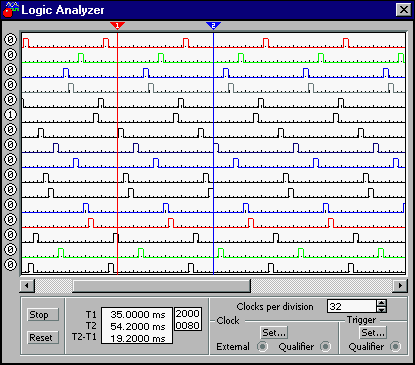The image size is (415, 365).
Task: Select the red cursor 1 marker
Action: coord(117,26)
